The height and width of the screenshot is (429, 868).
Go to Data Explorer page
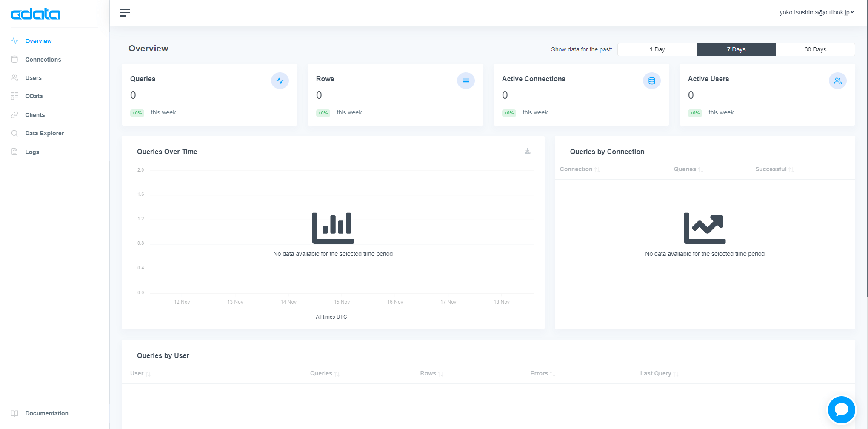[44, 133]
